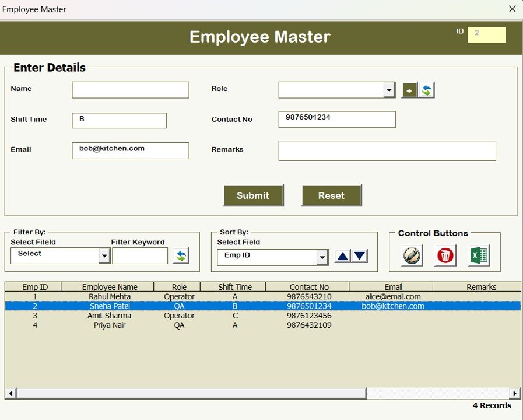The image size is (523, 420).
Task: Select the Rahul Mehta record row
Action: 108,296
